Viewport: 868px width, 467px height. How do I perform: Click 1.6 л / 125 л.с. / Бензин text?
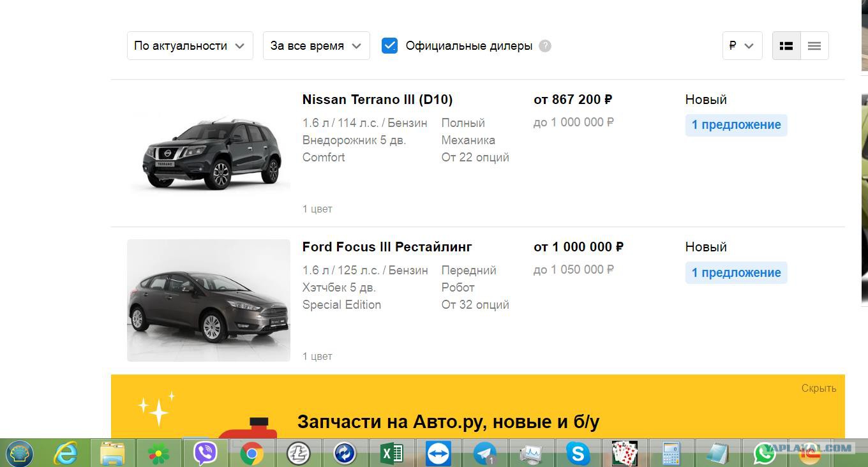365,271
